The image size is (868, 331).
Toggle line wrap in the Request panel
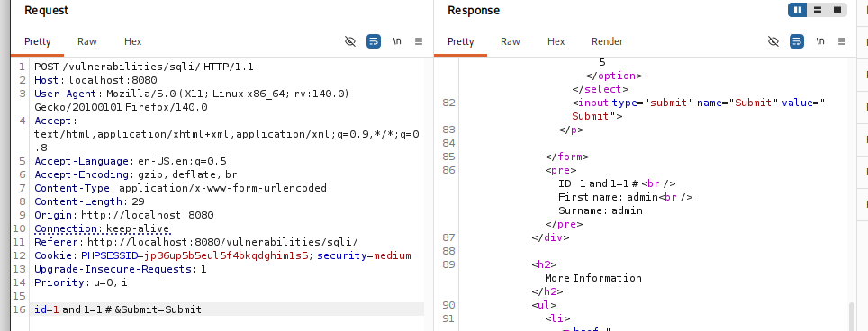(x=374, y=41)
